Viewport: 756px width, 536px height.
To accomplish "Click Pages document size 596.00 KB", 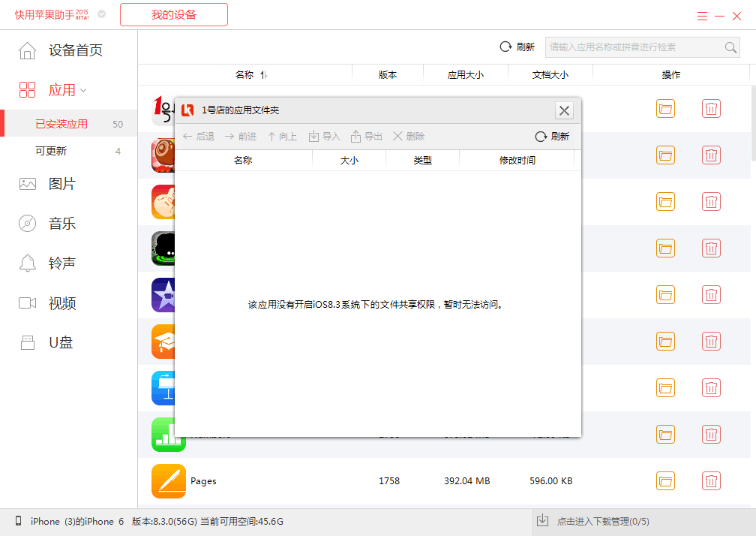I will (x=551, y=481).
